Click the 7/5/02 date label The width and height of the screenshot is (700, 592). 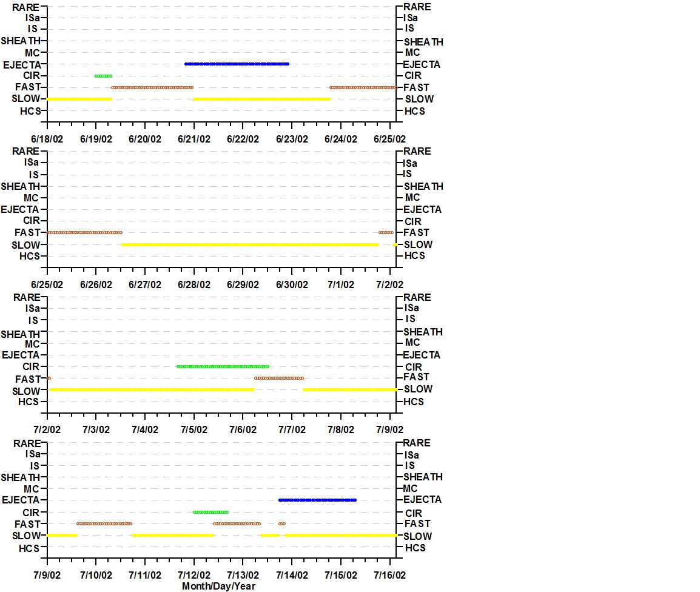[x=194, y=429]
